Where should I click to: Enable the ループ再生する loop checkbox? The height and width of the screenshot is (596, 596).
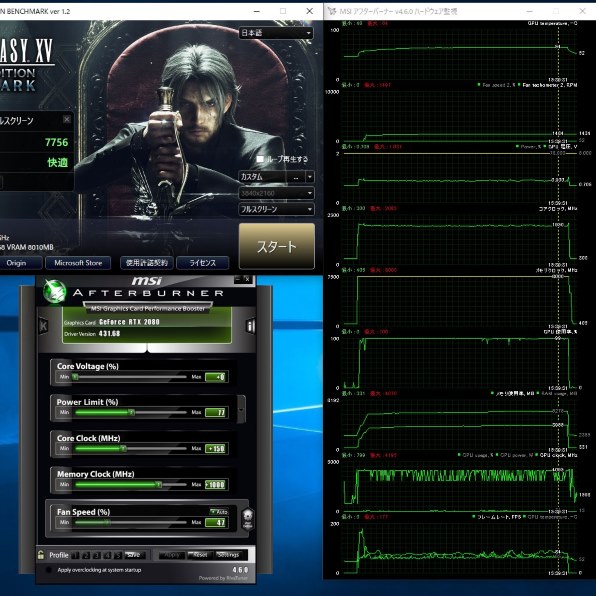(260, 159)
